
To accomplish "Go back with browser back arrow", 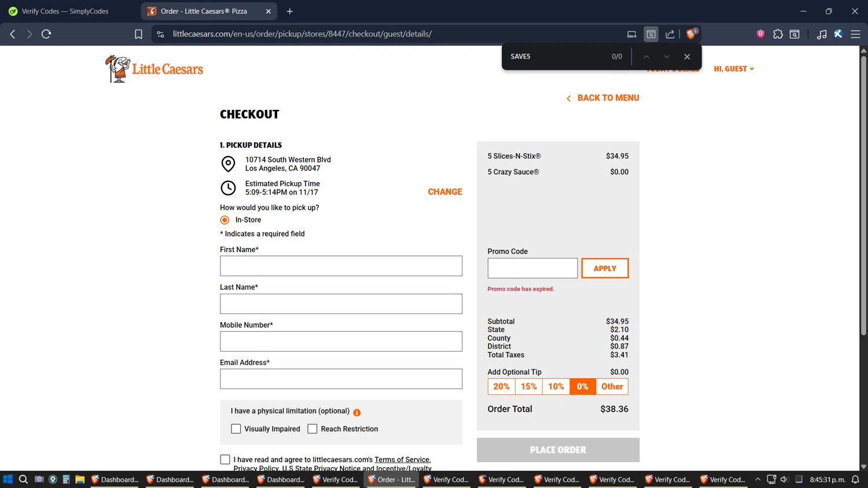I will pos(13,34).
